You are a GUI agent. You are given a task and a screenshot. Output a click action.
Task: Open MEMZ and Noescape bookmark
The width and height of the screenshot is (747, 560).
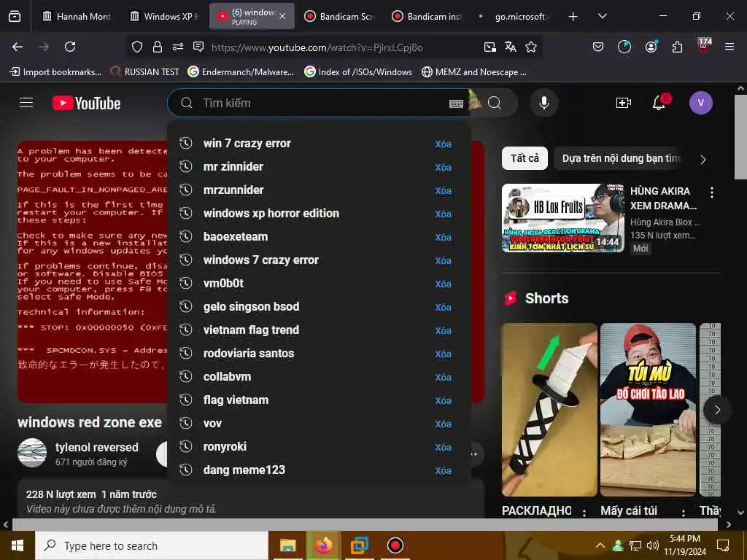[474, 72]
